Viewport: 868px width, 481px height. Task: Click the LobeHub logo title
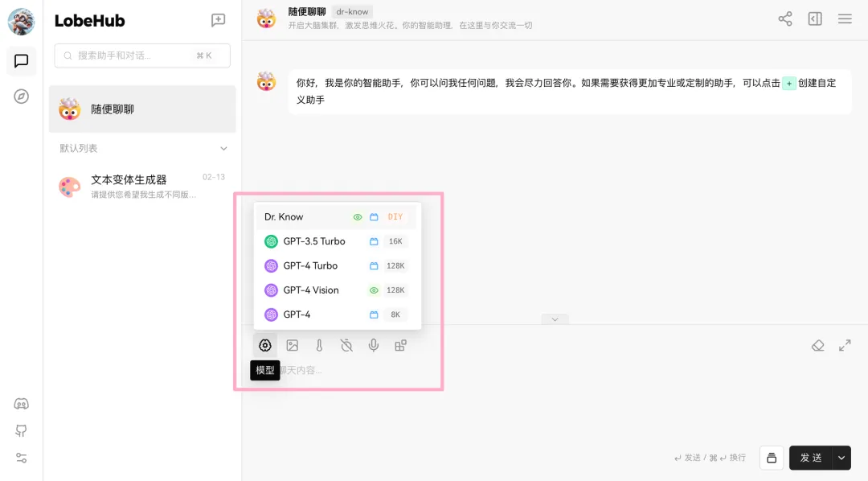(90, 21)
